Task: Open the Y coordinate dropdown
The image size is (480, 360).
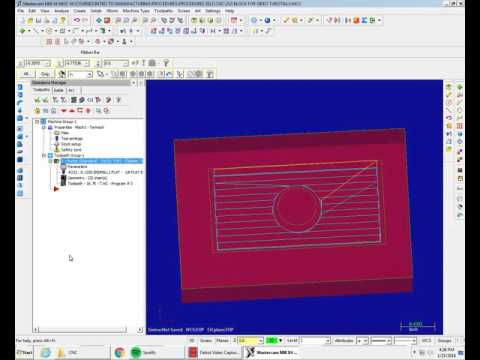Action: point(87,63)
